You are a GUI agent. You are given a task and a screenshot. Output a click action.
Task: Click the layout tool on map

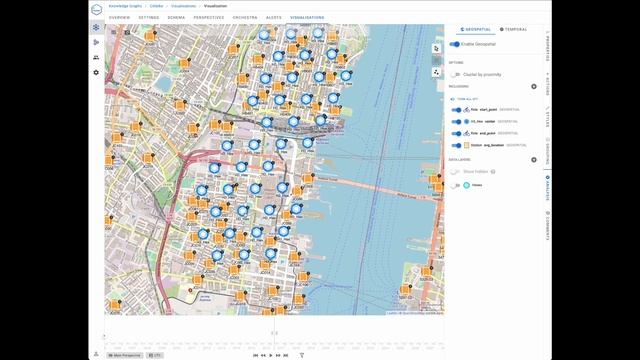point(436,72)
